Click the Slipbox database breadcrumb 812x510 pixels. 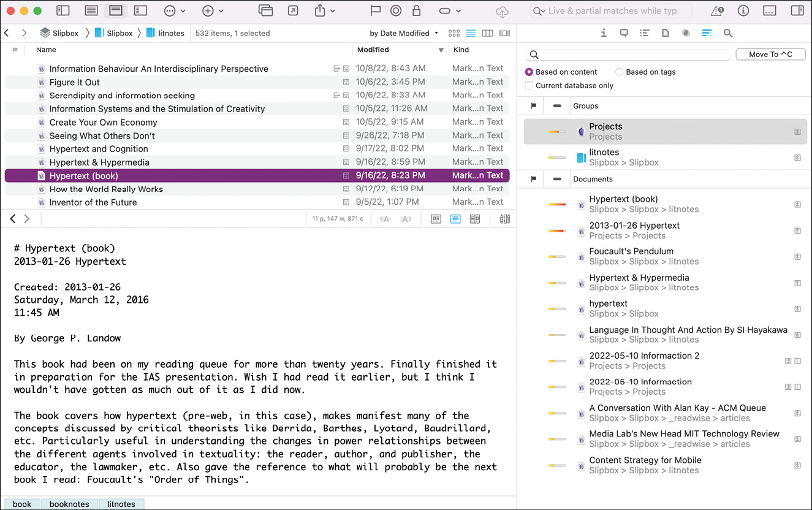point(59,33)
